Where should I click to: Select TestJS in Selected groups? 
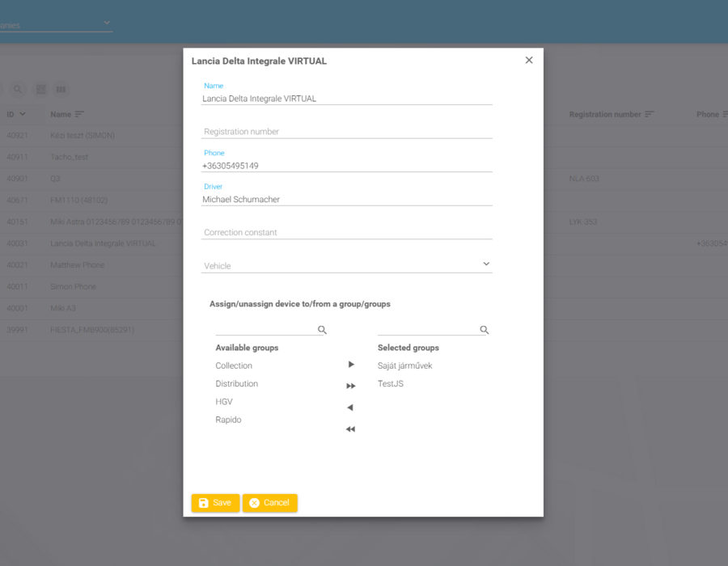click(391, 384)
